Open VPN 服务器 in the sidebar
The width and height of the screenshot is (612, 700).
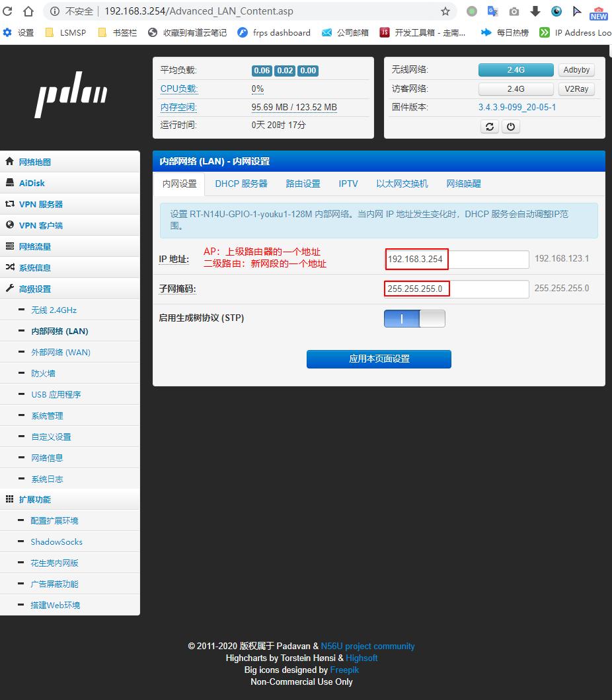[69, 204]
